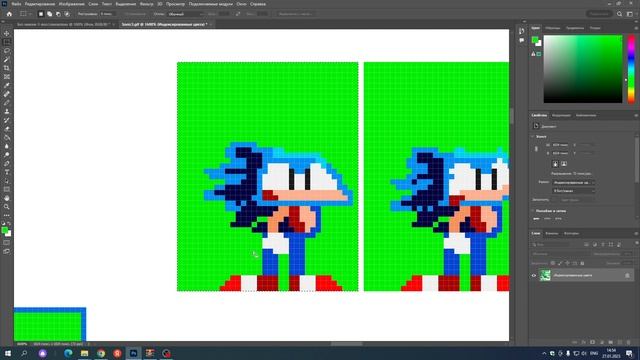This screenshot has width=640, height=360.
Task: Select the Pen tool
Action: click(x=7, y=163)
